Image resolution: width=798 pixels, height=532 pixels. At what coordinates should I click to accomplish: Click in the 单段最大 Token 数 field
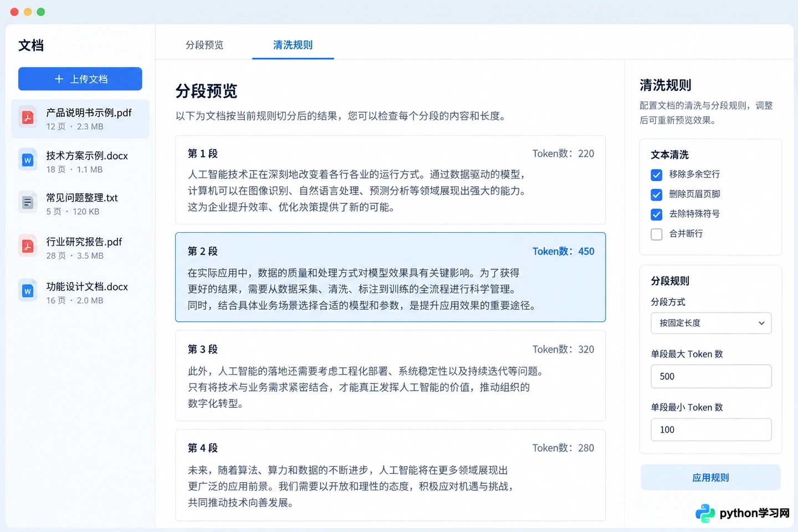711,376
